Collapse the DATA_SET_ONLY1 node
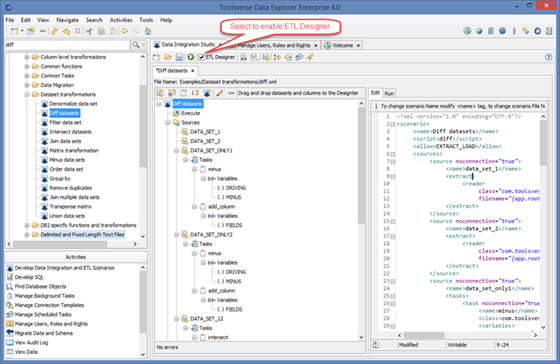This screenshot has height=364, width=560. coord(176,151)
